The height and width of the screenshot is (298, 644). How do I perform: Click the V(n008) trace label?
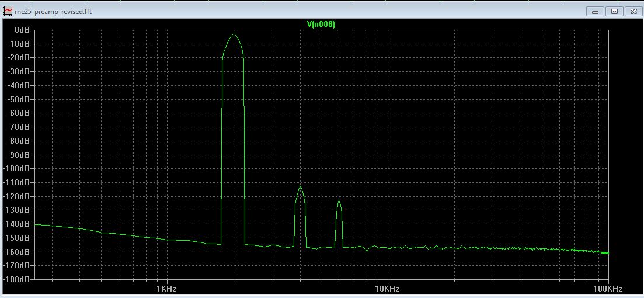(x=321, y=25)
